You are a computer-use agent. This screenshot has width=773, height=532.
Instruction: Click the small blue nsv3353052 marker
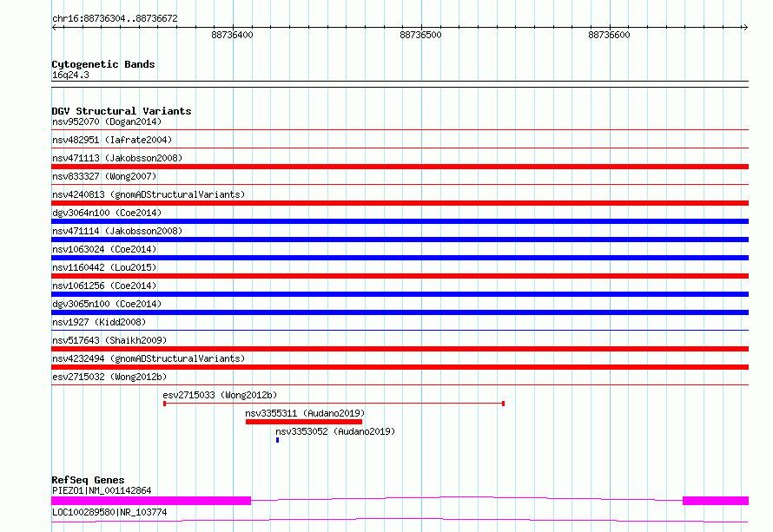click(278, 440)
